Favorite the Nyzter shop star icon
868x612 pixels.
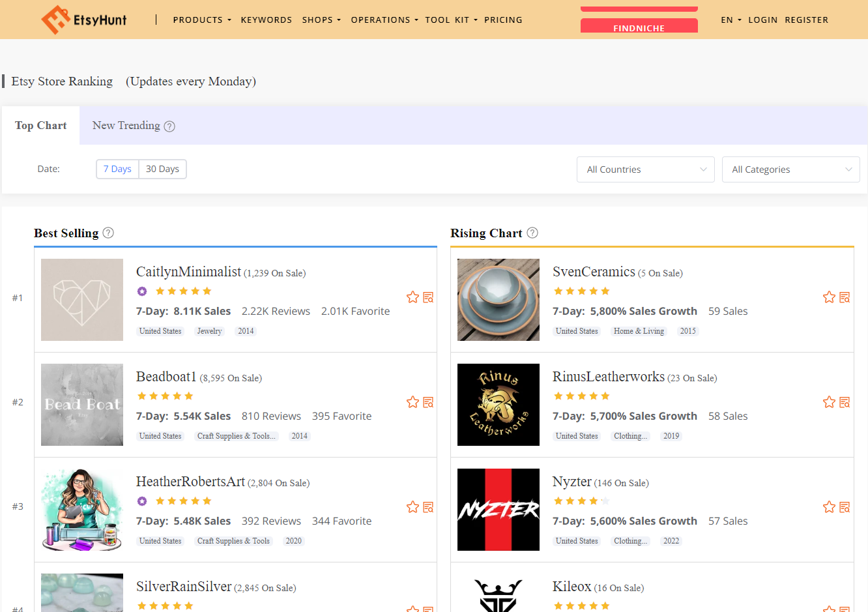click(829, 506)
